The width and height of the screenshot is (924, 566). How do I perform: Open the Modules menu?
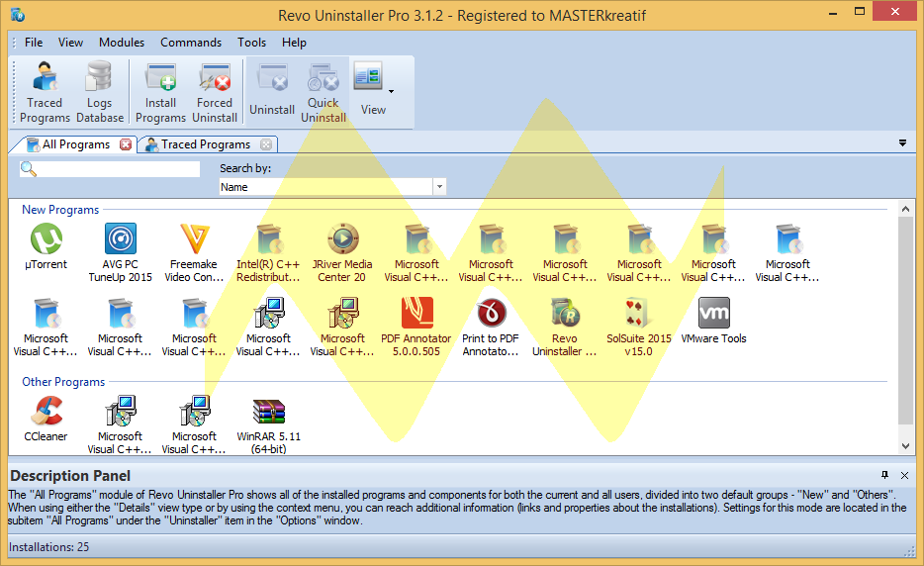122,43
